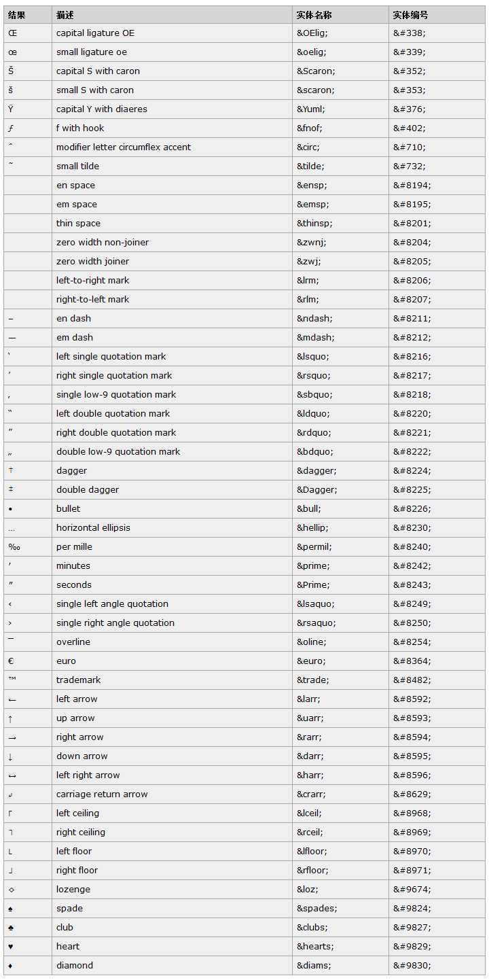Click the euro symbol in the result column
This screenshot has height=980, width=489.
[x=12, y=661]
